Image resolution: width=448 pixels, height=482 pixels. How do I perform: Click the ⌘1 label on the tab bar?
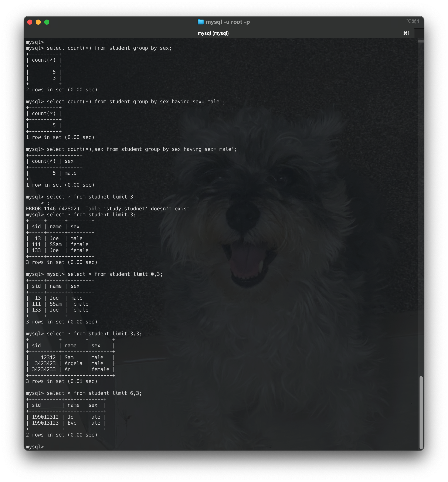pos(406,33)
